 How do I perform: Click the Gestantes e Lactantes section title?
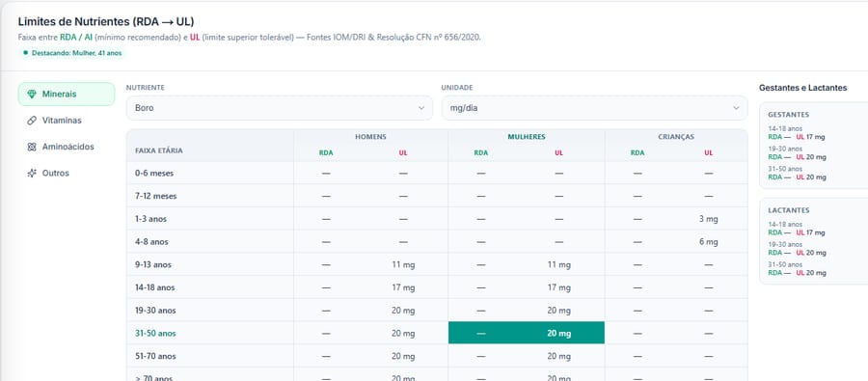(802, 88)
